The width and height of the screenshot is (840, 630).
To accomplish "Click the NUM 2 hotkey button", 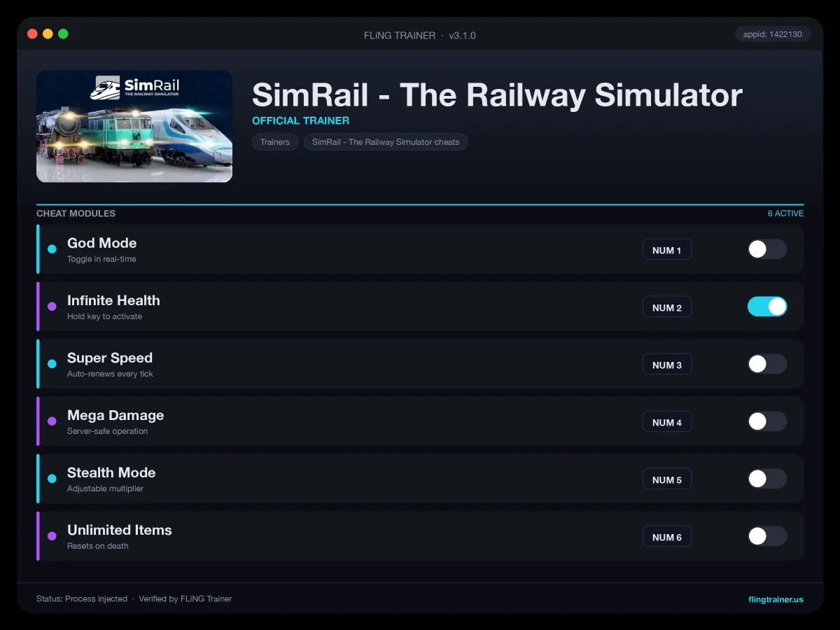I will (x=667, y=307).
